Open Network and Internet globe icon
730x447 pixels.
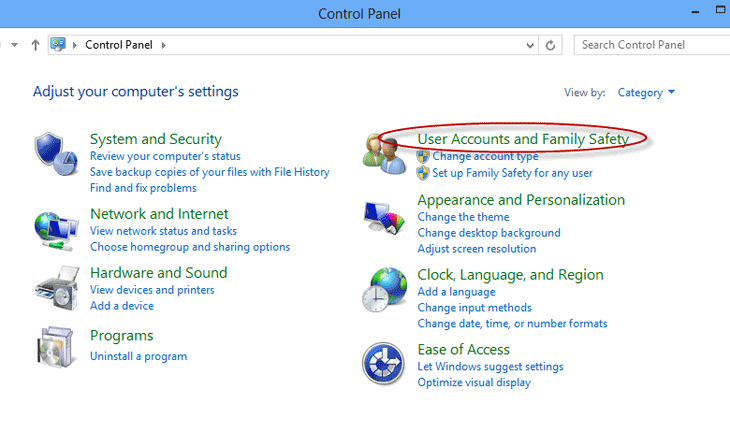pyautogui.click(x=56, y=231)
